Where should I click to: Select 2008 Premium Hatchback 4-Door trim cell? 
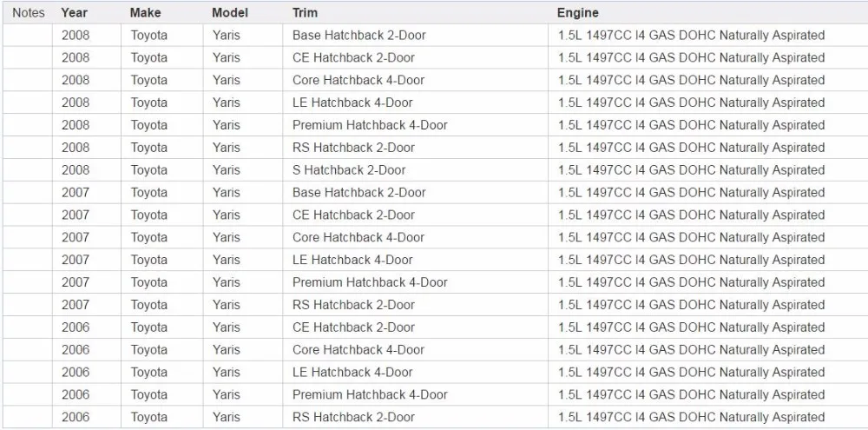(x=370, y=125)
